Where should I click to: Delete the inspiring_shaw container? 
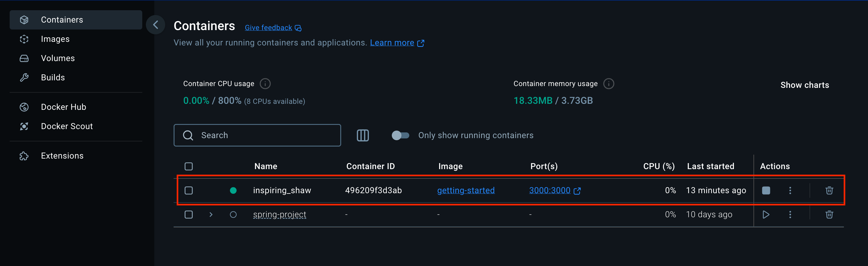pos(829,191)
